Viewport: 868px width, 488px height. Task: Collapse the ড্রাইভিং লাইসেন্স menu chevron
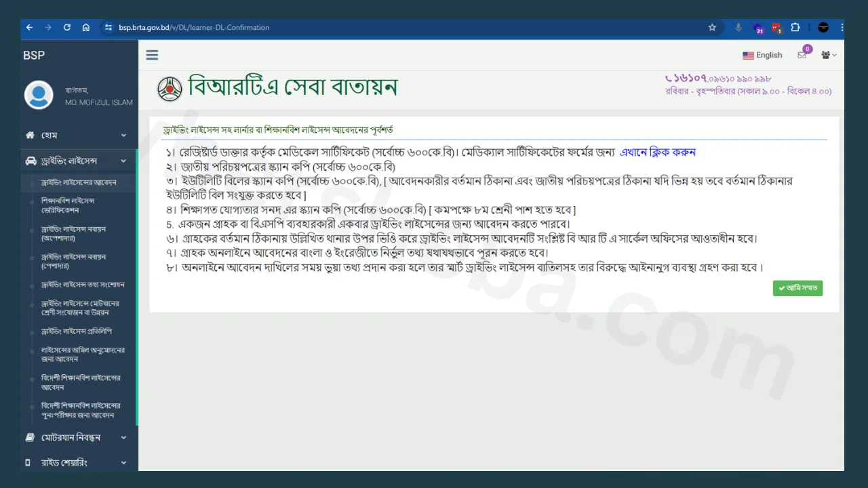click(123, 161)
